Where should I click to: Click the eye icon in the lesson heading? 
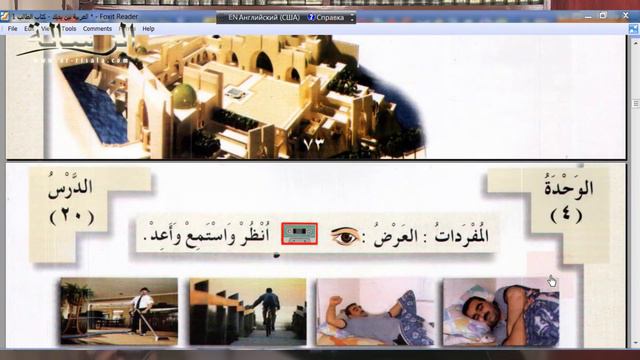(x=344, y=236)
